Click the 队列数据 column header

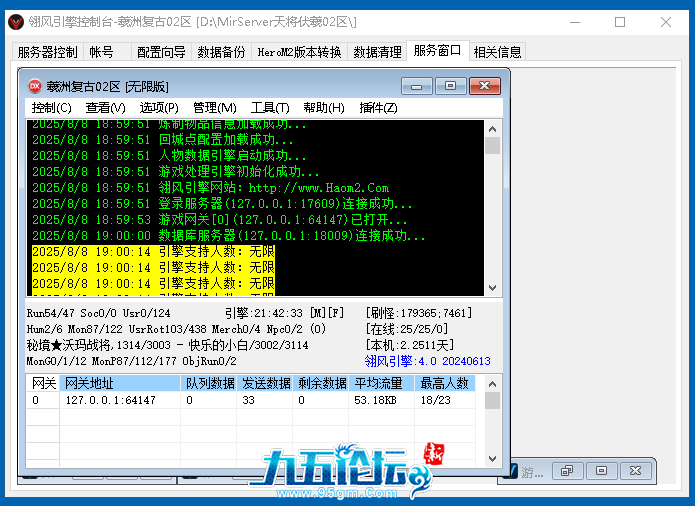[x=209, y=383]
